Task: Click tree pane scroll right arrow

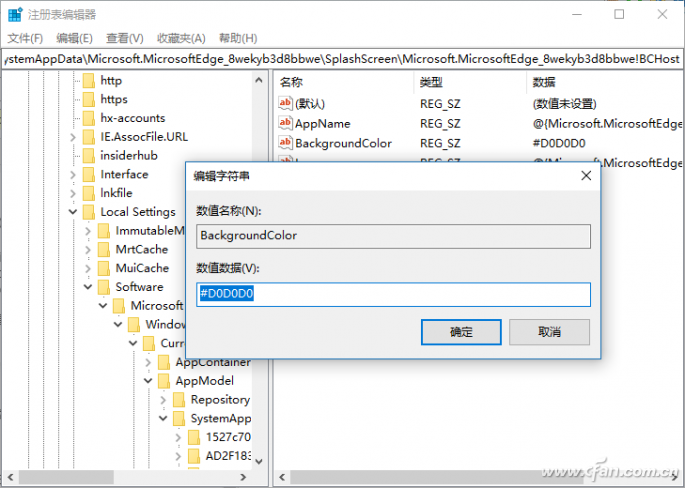Action: [243, 478]
